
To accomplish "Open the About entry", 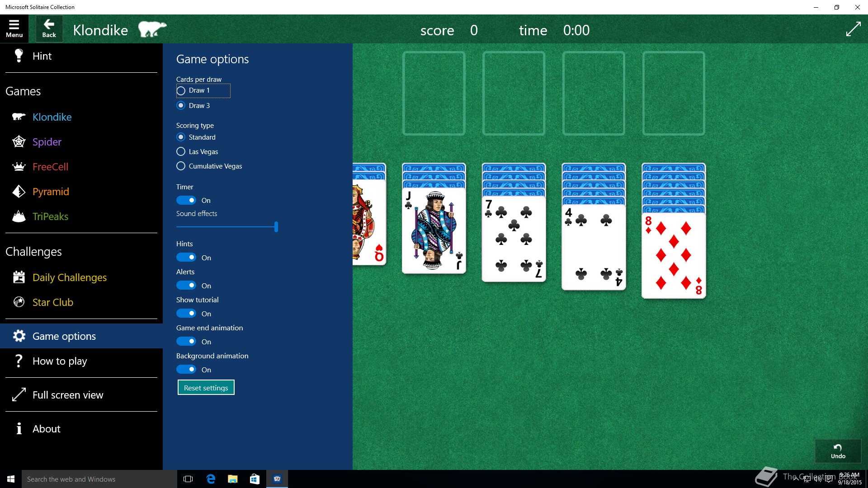I will pos(81,428).
